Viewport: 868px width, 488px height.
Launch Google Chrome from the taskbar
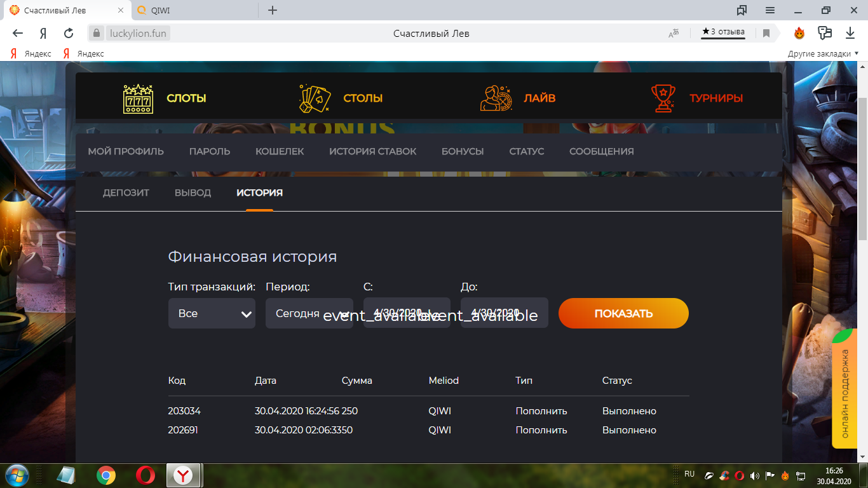(x=106, y=475)
